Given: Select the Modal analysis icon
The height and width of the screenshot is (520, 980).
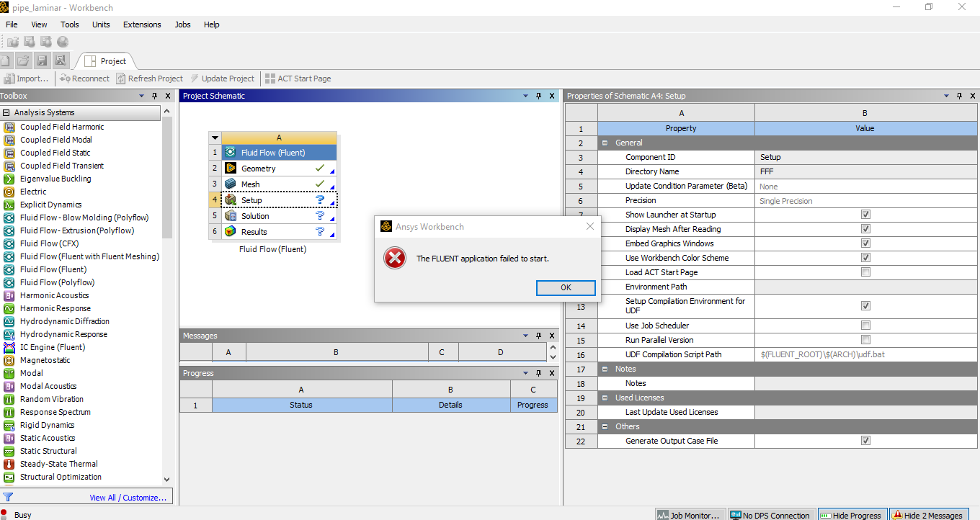Looking at the screenshot, I should [x=9, y=373].
